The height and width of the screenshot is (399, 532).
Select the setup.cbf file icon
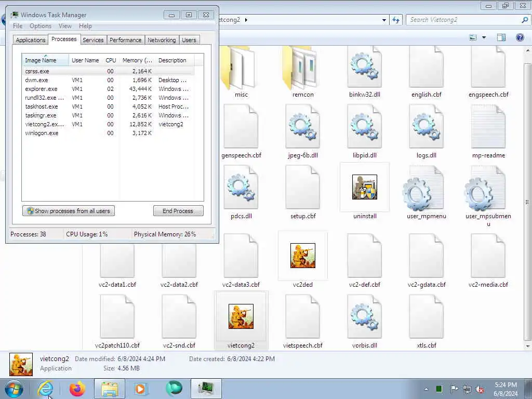coord(303,187)
